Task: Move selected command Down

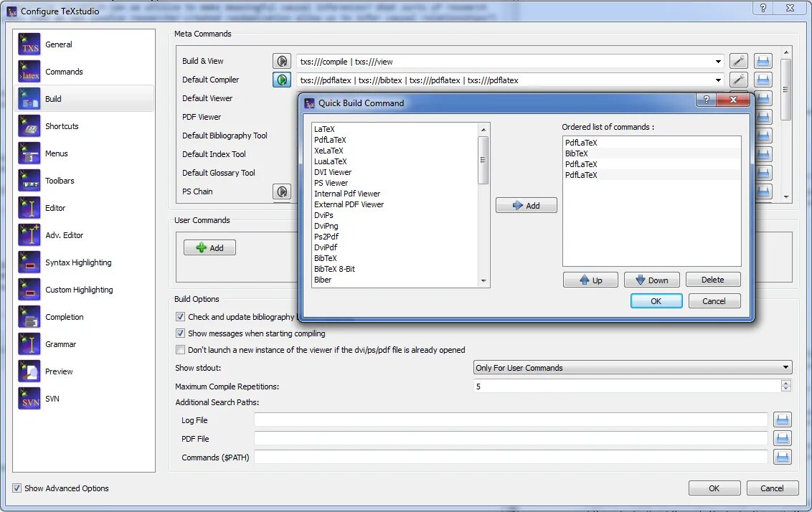Action: (651, 280)
